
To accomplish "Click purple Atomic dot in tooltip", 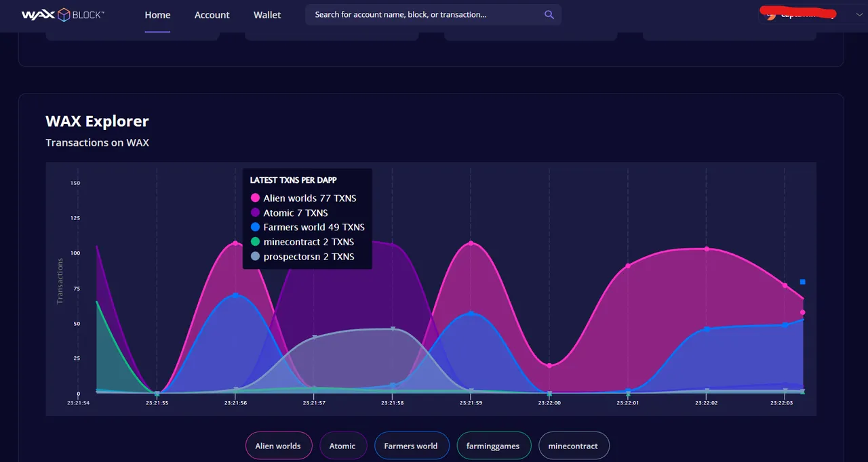I will coord(255,213).
